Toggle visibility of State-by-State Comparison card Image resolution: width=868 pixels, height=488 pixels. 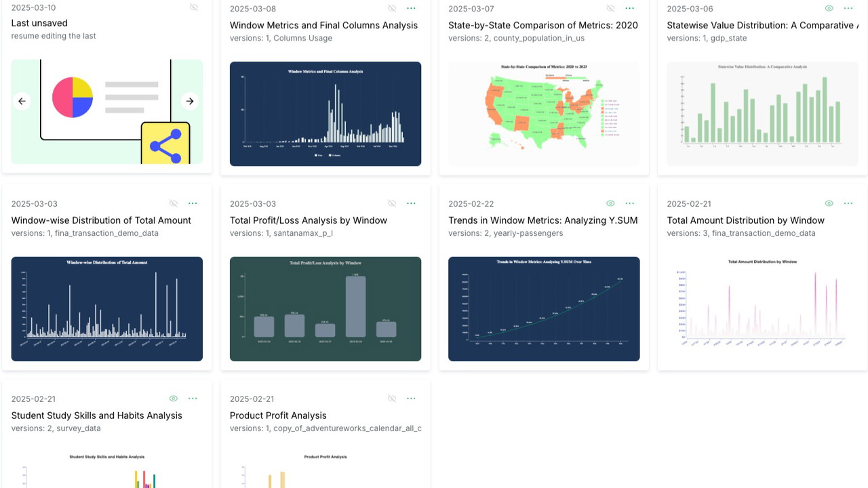pyautogui.click(x=610, y=8)
